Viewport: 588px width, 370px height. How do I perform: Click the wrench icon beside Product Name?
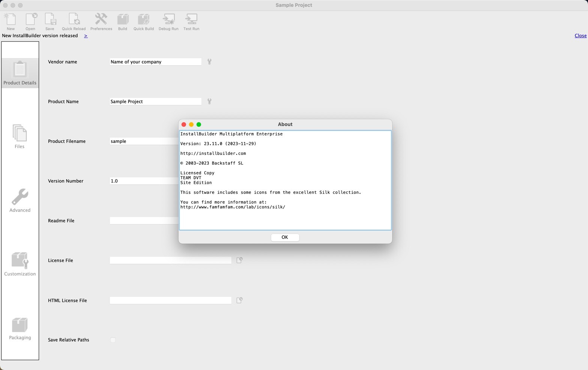tap(210, 102)
